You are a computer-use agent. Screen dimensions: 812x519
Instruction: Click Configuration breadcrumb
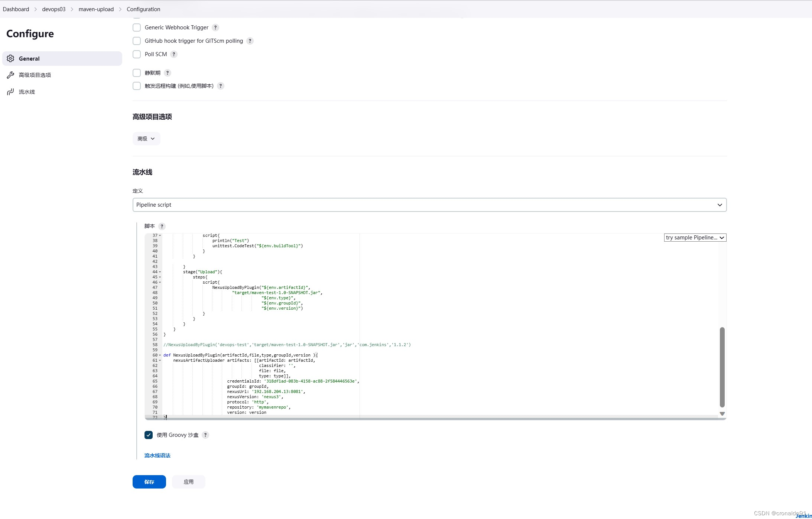pos(143,9)
